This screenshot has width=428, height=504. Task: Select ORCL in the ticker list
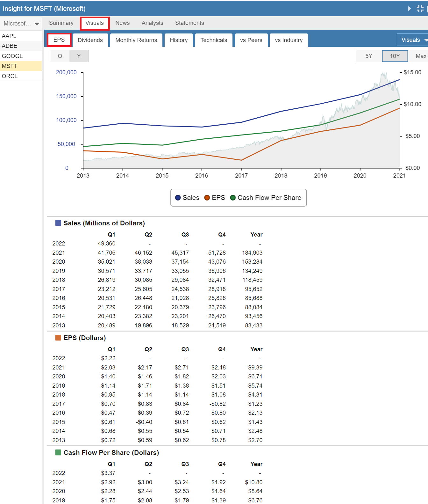pos(21,76)
